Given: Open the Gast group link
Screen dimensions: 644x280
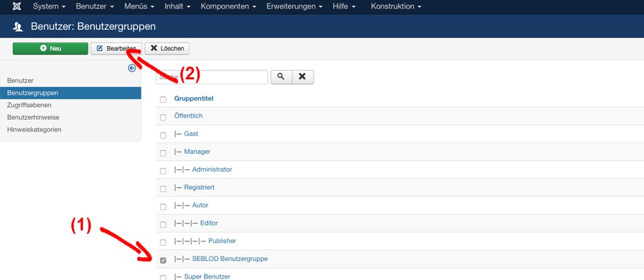Looking at the screenshot, I should [x=191, y=134].
